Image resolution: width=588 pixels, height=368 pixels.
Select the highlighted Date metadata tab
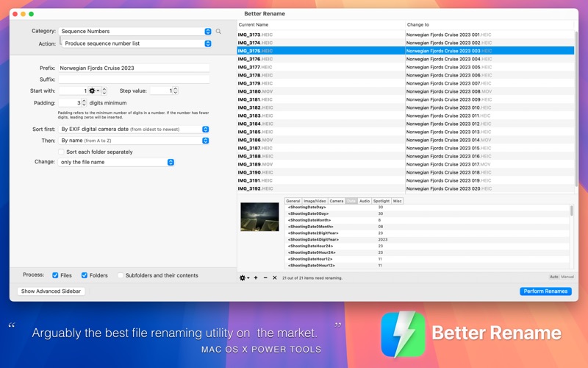[351, 201]
